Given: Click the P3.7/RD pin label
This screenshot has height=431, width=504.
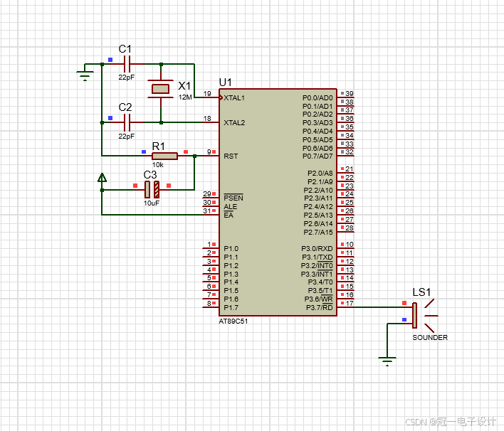Looking at the screenshot, I should pos(319,308).
